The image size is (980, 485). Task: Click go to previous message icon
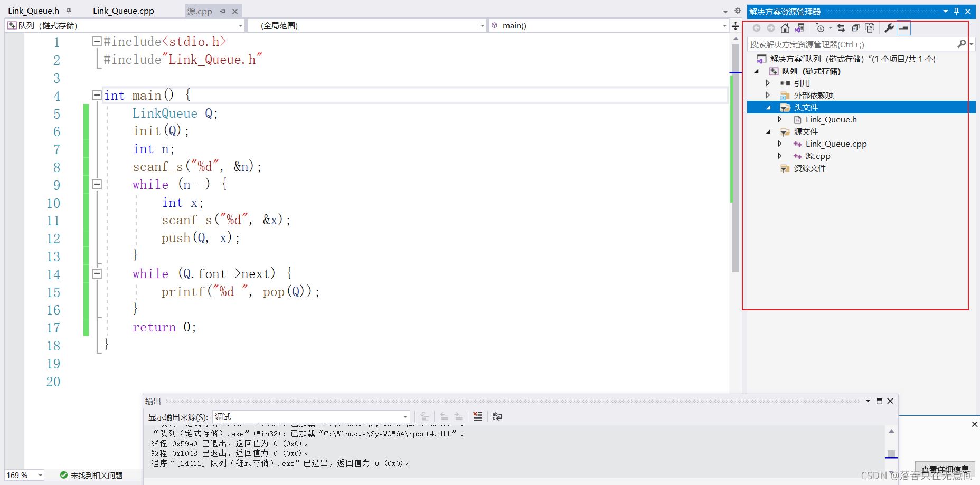coord(444,416)
